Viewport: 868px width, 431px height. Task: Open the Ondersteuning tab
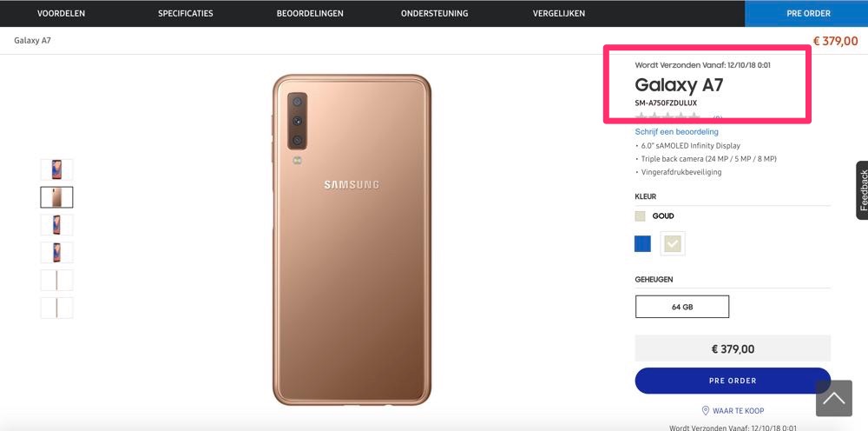coord(434,13)
